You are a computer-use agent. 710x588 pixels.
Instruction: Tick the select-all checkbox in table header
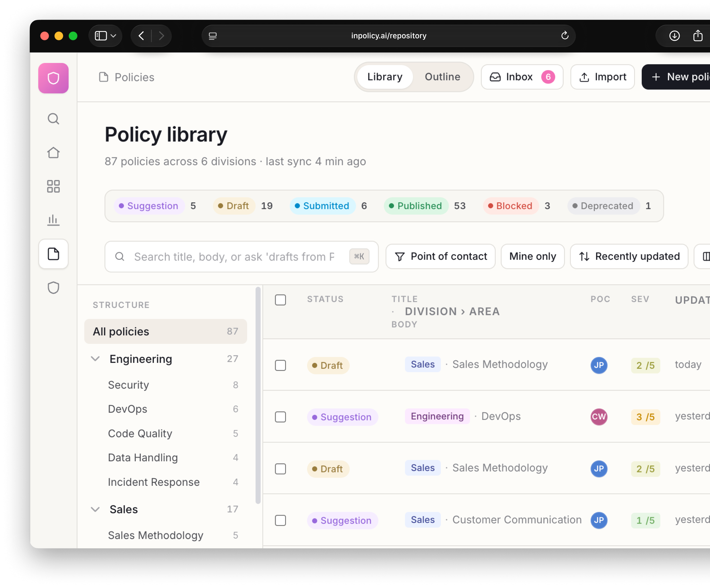pyautogui.click(x=280, y=300)
